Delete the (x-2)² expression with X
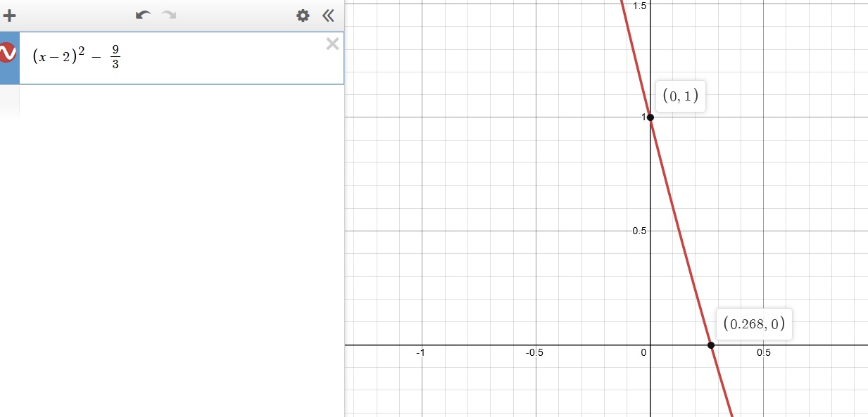The width and height of the screenshot is (868, 417). click(332, 44)
